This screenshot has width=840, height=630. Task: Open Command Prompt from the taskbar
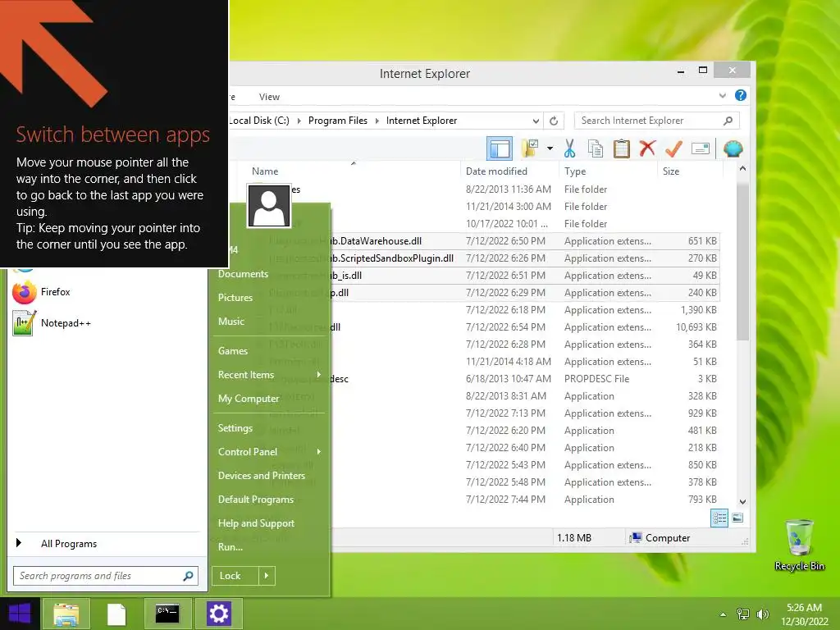tap(167, 614)
